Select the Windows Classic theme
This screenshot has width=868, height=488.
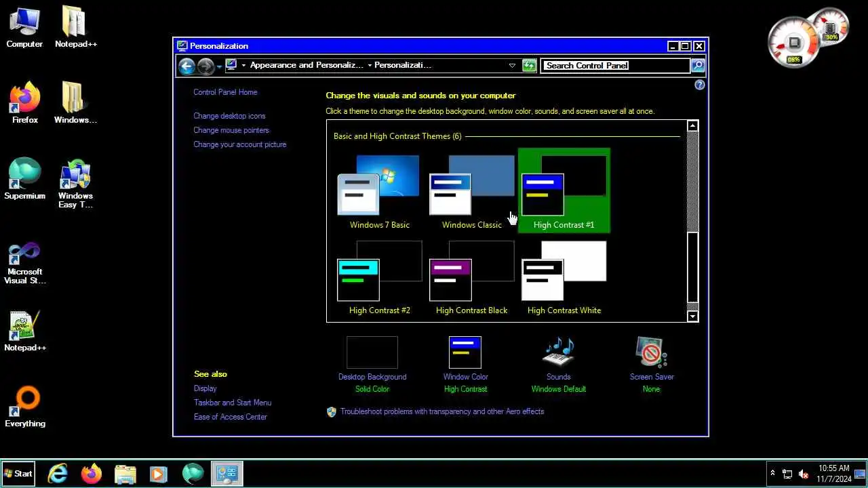(471, 192)
